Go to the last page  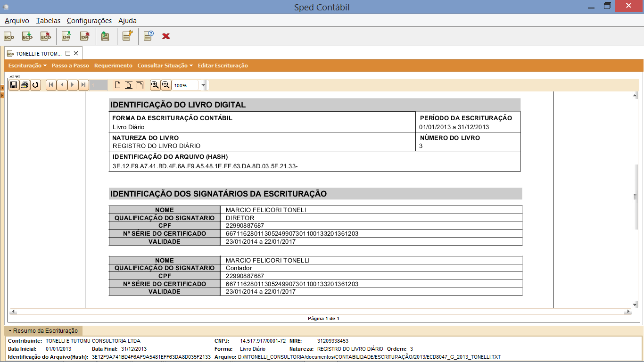[x=83, y=85]
